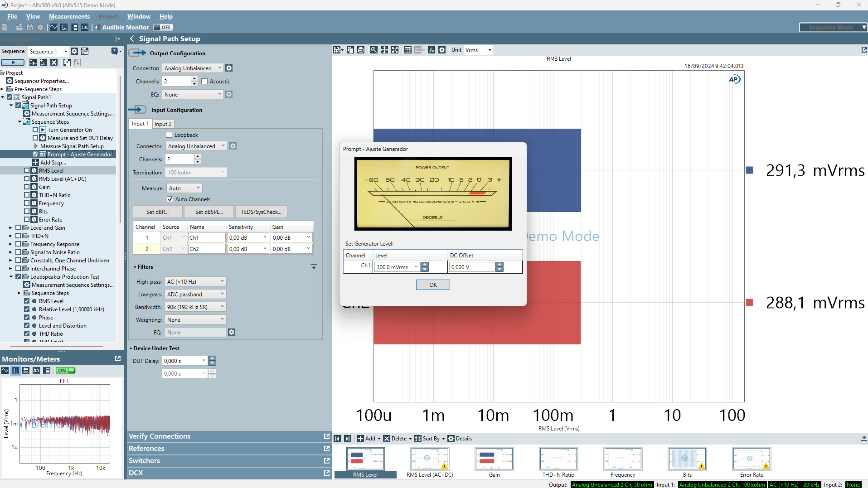
Task: Click the Ch1 level field showing 100,0 mVrms
Action: [x=397, y=267]
